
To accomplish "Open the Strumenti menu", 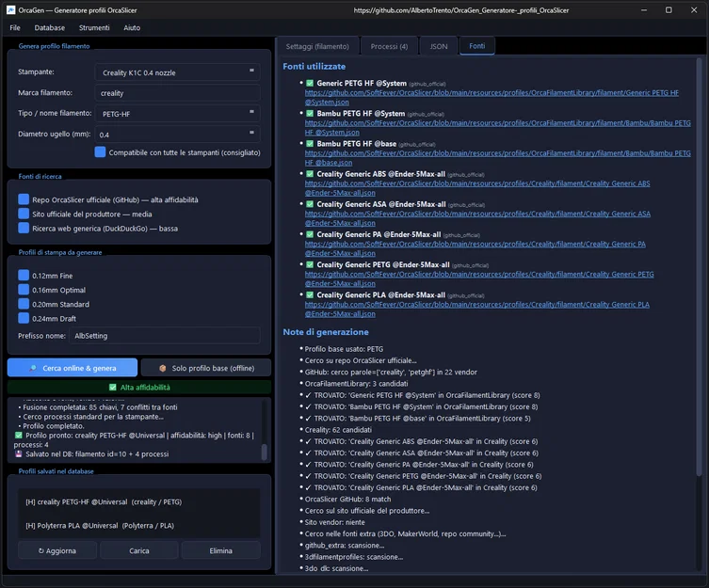I will pyautogui.click(x=94, y=27).
